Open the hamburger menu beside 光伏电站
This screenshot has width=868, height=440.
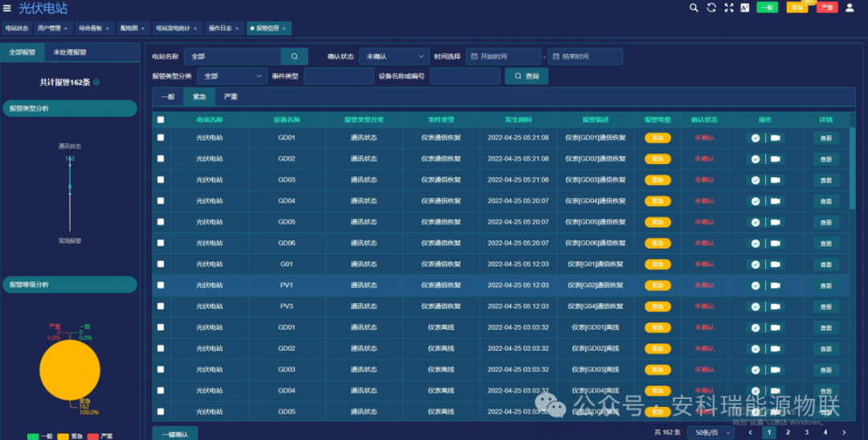click(x=7, y=9)
